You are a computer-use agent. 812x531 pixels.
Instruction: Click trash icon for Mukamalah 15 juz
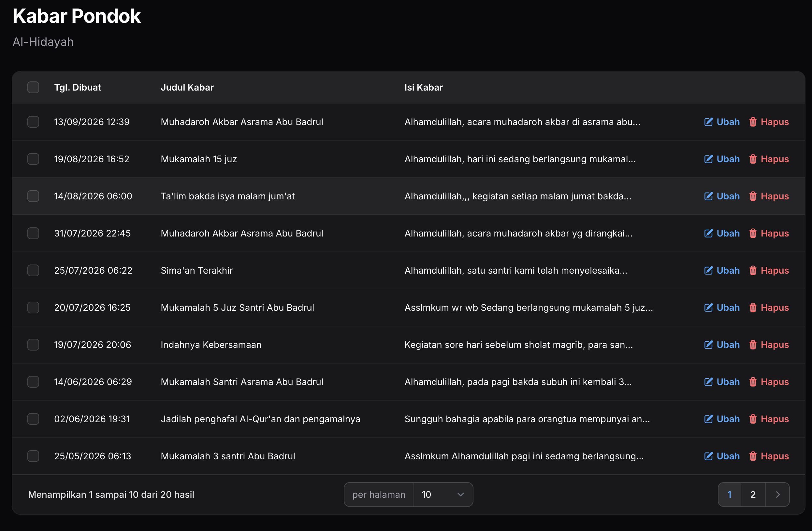753,159
